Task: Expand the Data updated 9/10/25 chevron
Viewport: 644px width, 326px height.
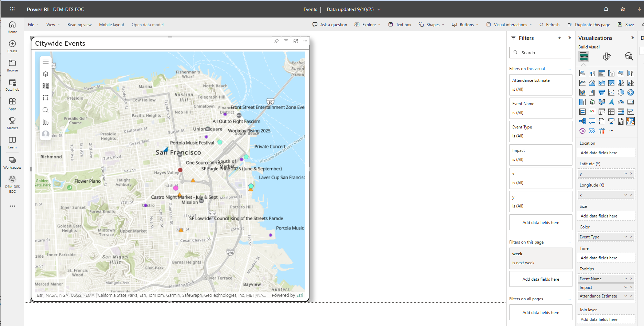Action: pyautogui.click(x=379, y=10)
